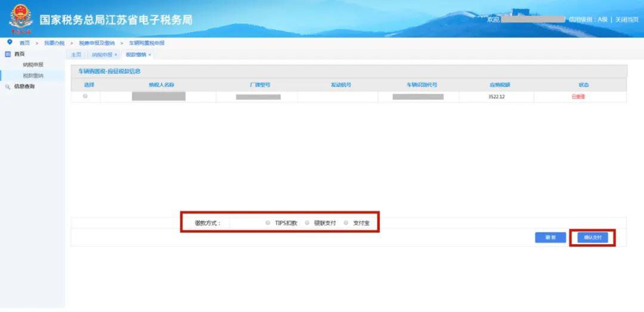Click the 状态 column header

(x=584, y=85)
